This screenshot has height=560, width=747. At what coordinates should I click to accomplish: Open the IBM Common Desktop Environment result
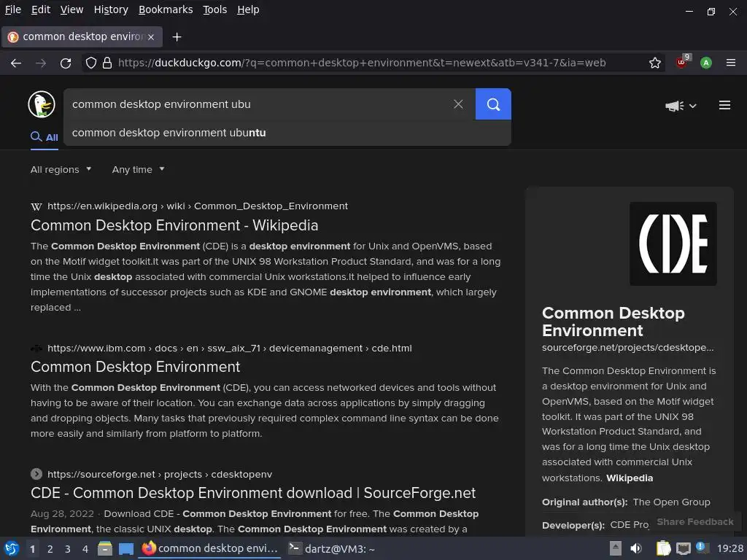coord(135,367)
